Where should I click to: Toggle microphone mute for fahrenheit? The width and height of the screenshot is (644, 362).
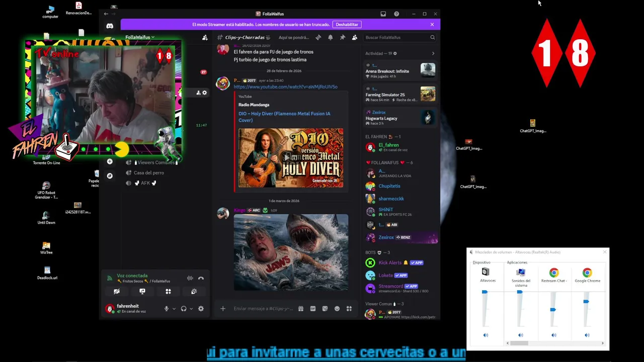[167, 309]
